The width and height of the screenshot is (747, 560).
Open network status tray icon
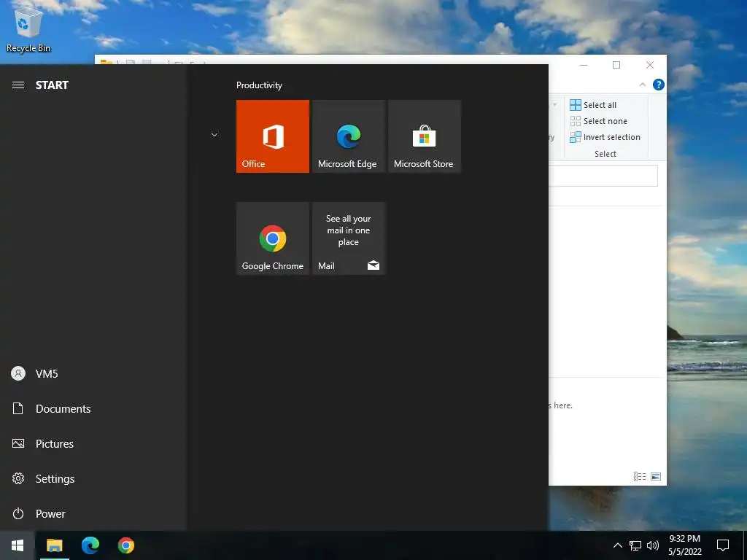click(x=635, y=545)
